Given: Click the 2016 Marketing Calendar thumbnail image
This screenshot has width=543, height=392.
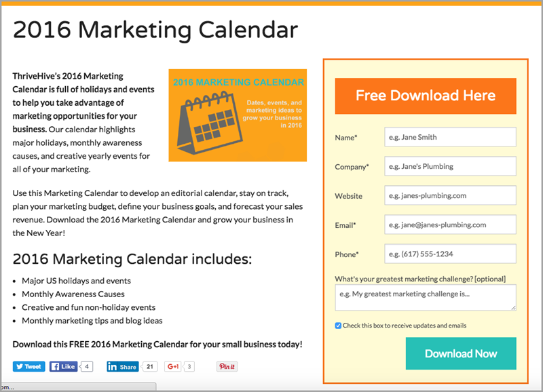Looking at the screenshot, I should click(238, 115).
